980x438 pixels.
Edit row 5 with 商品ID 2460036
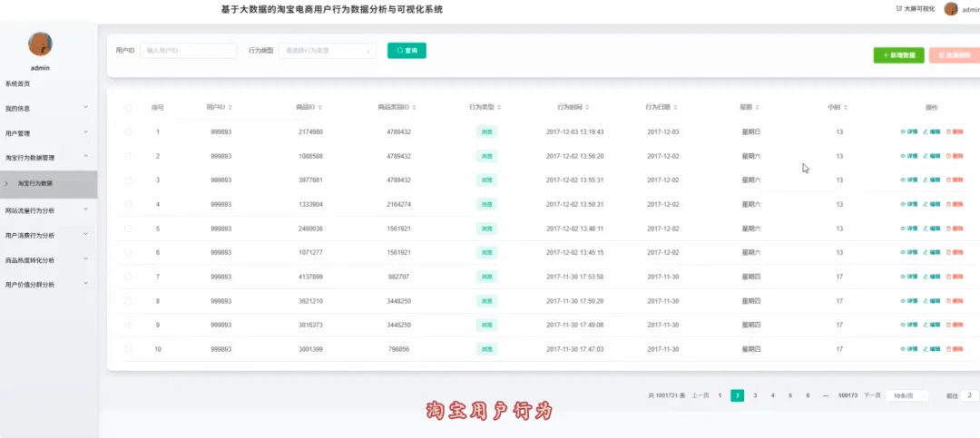pos(931,229)
